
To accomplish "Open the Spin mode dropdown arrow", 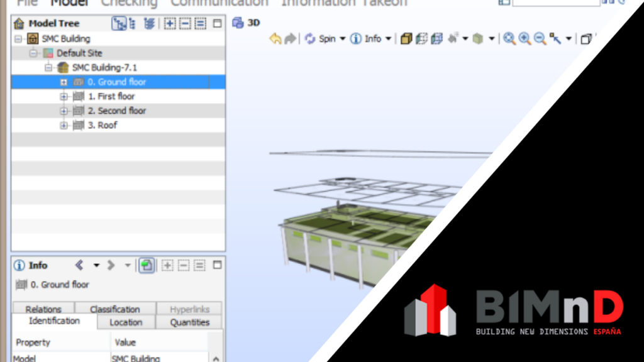I will pyautogui.click(x=343, y=39).
